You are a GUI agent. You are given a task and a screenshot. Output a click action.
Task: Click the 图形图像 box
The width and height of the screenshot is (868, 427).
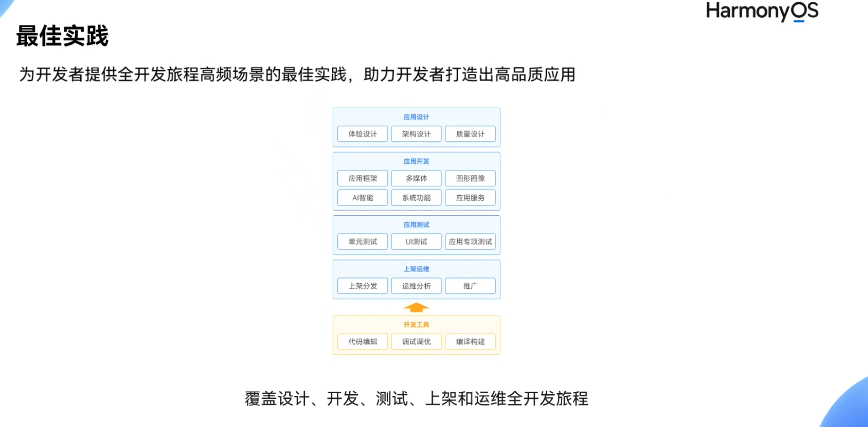tap(470, 178)
